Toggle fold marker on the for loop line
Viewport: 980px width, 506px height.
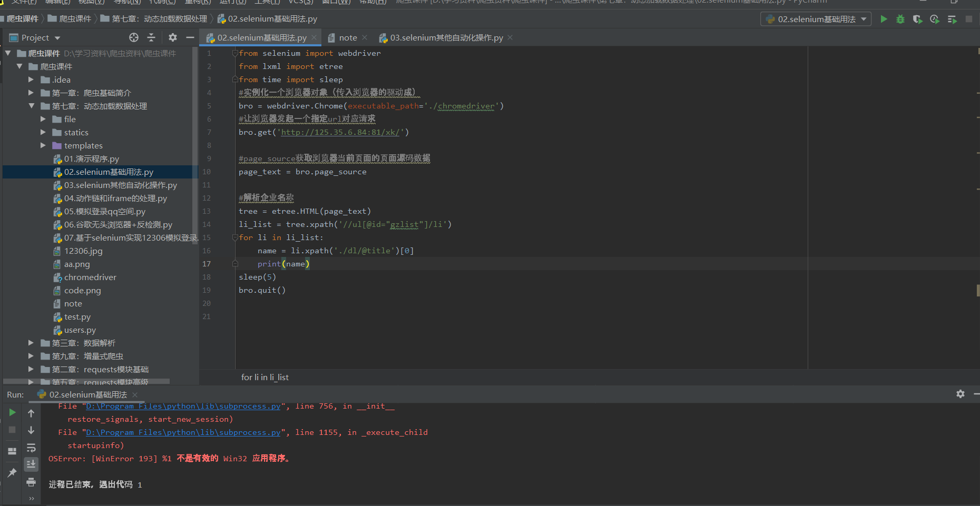(235, 237)
